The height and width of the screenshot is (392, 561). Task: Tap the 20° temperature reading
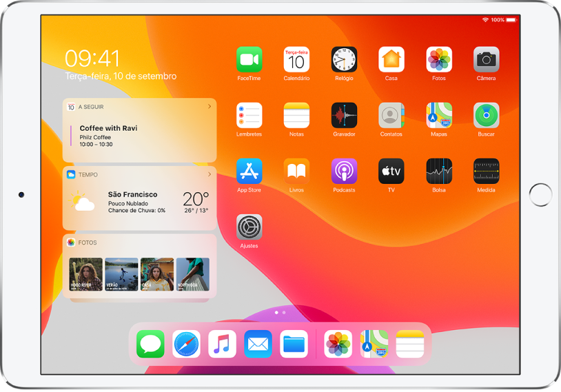[196, 198]
